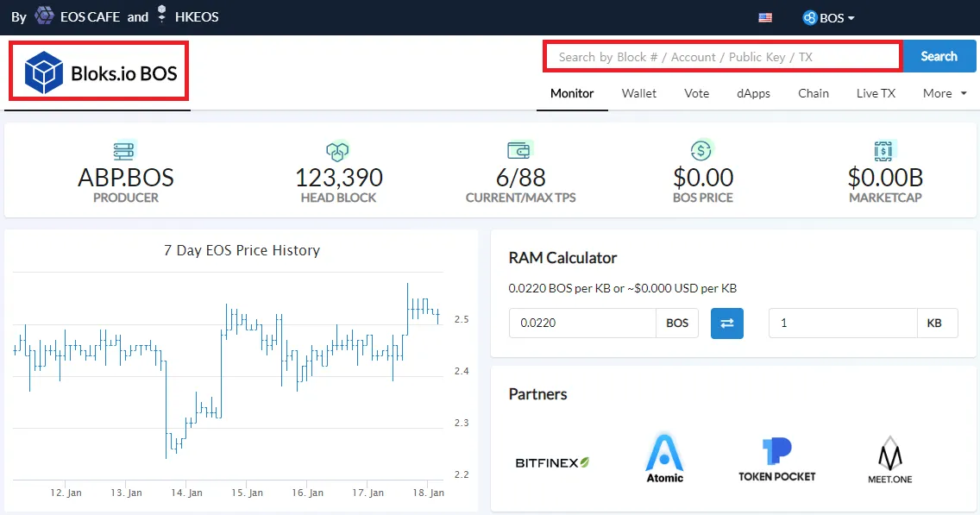This screenshot has height=515, width=980.
Task: Open the EOS CAFE link
Action: pos(90,17)
